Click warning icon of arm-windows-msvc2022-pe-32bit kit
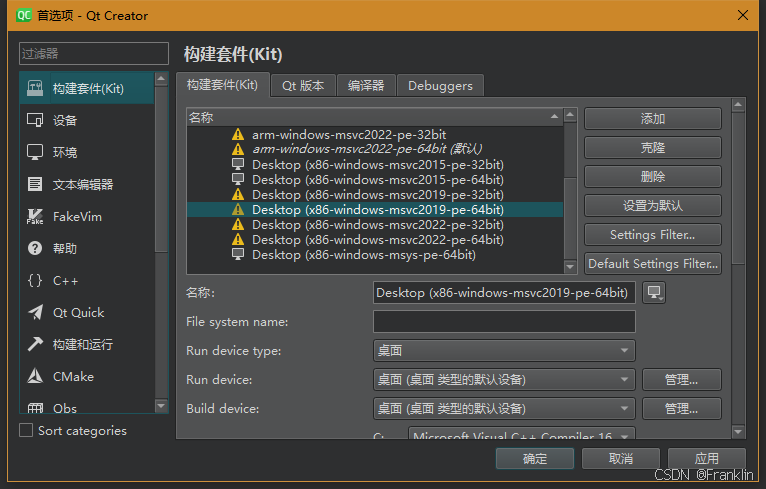The width and height of the screenshot is (766, 489). coord(238,134)
